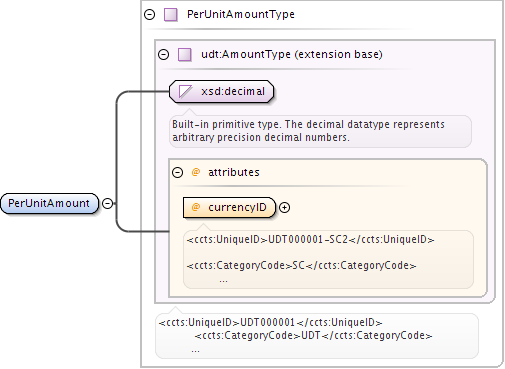The height and width of the screenshot is (369, 505).
Task: Click the udt:AmountType purple square icon
Action: [x=185, y=54]
